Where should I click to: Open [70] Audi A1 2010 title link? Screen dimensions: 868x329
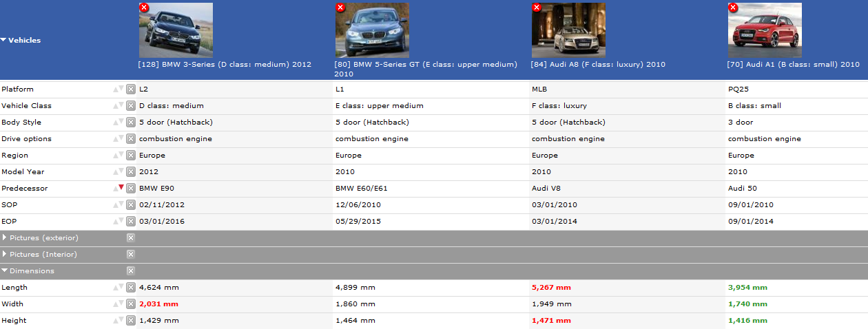point(794,64)
